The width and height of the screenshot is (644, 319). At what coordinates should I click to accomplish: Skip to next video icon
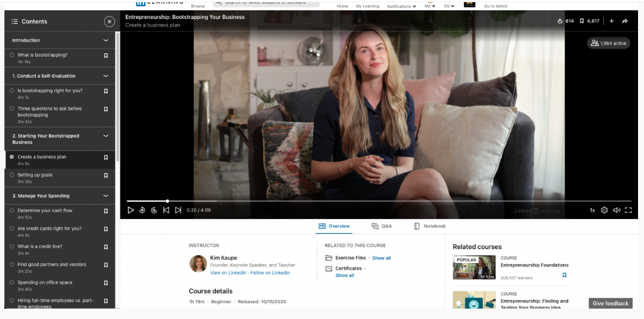click(x=178, y=210)
